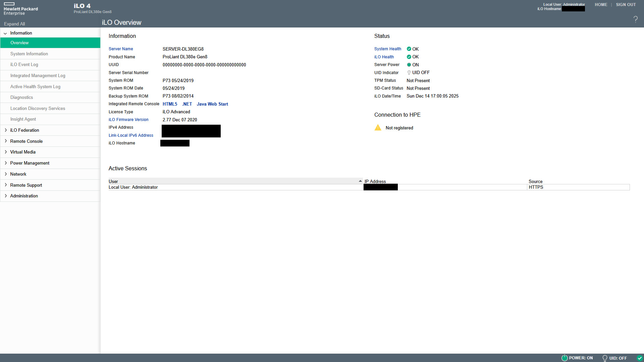Click the Not registered warning triangle icon
Screen dimensions: 644x362
click(x=378, y=128)
